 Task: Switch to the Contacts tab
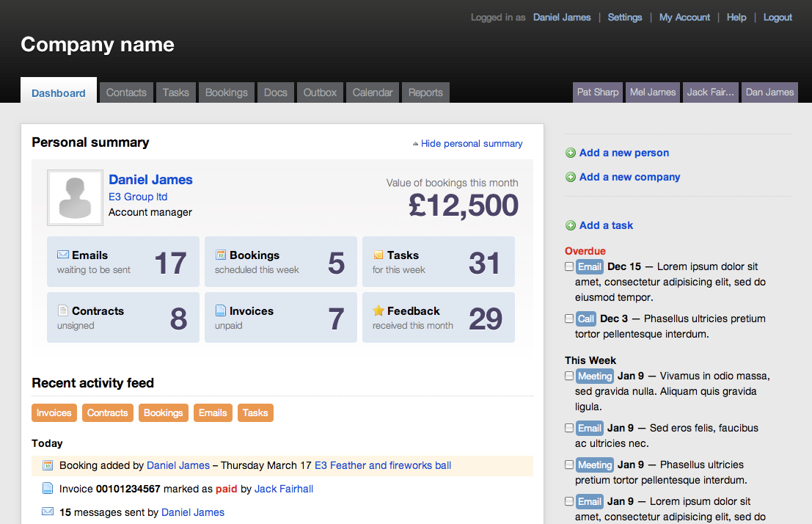[126, 92]
